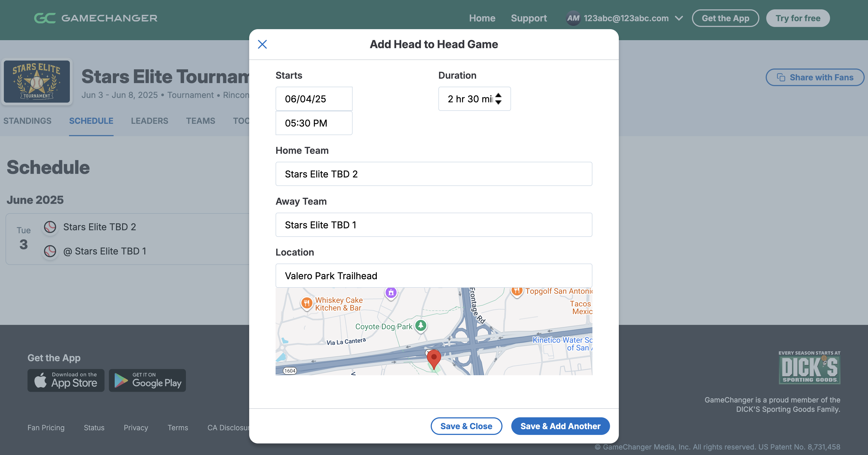Viewport: 868px width, 455px height.
Task: Click the start date field 06/04/25
Action: point(314,99)
